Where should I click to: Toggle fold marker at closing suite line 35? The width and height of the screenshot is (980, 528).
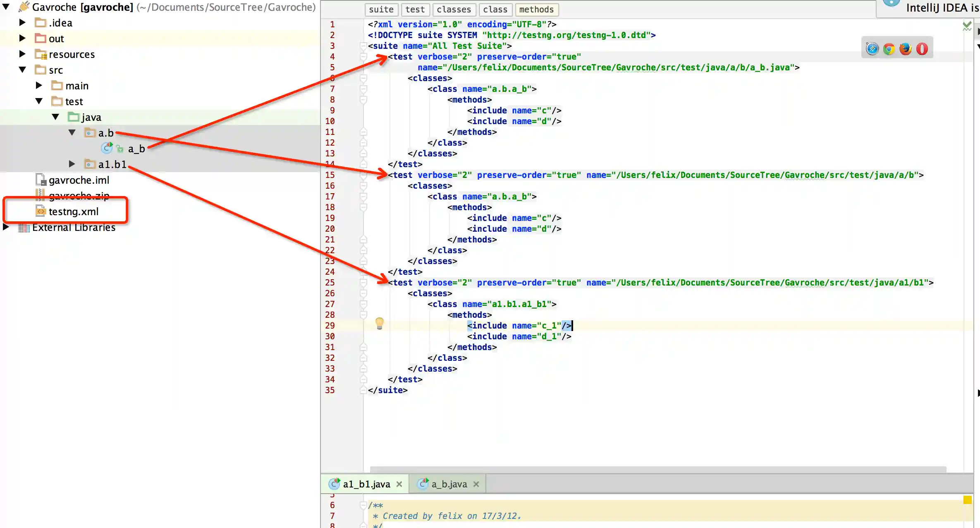(363, 390)
